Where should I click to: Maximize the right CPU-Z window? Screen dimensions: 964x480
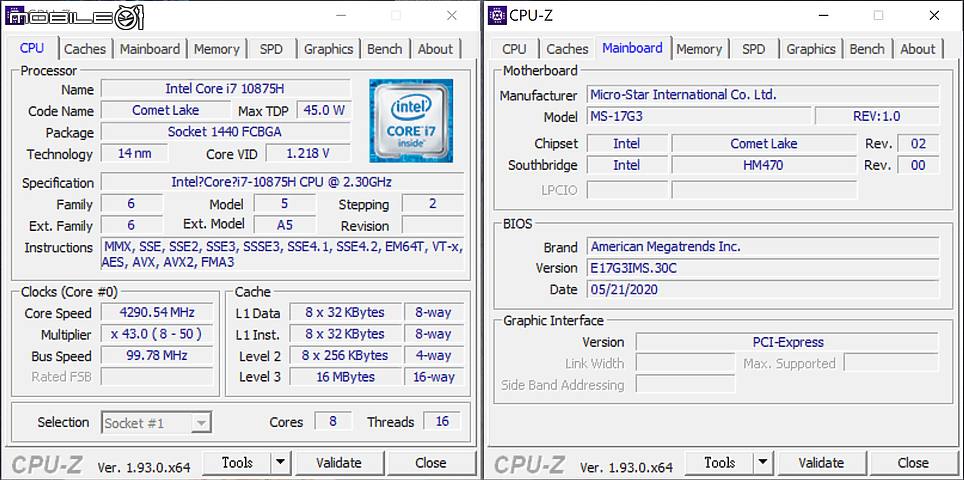(879, 16)
